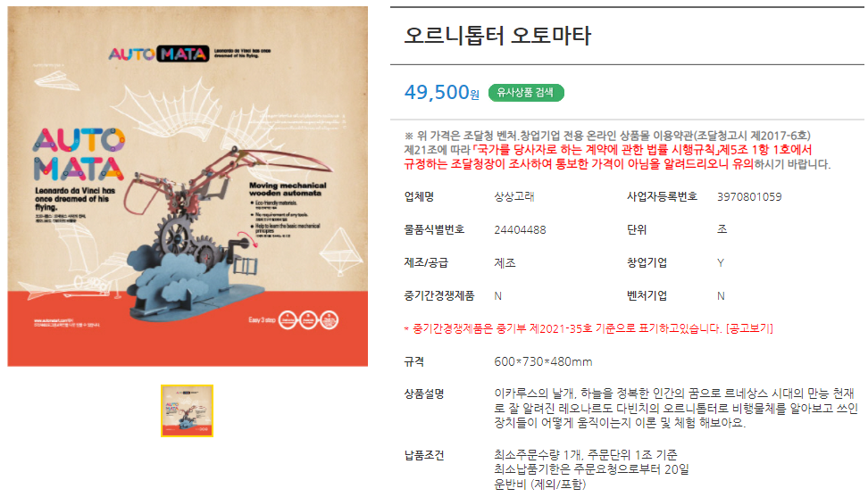Click the 상품설명 description paragraph

click(x=676, y=408)
